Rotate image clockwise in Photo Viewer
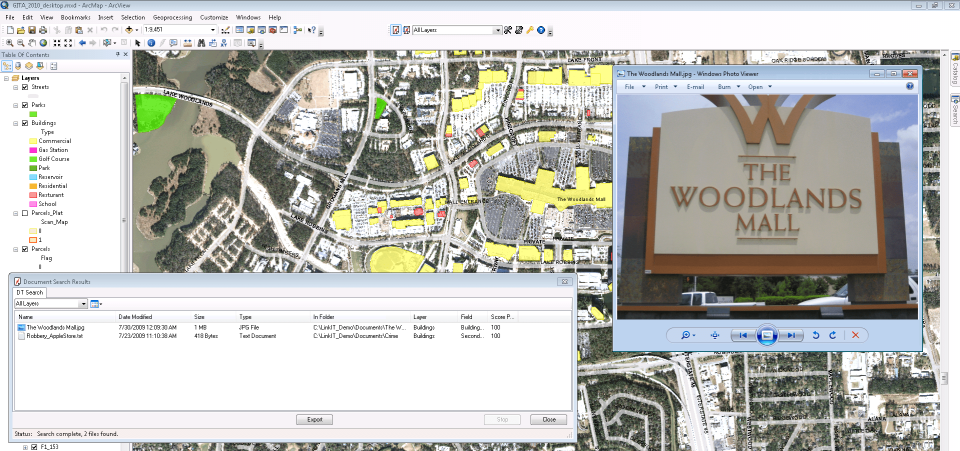960x451 pixels. pos(833,335)
